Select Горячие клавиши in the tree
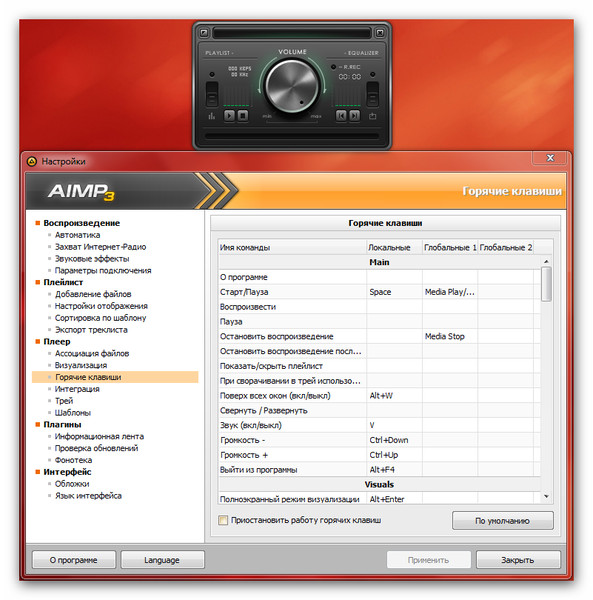This screenshot has height=600, width=593. [x=115, y=377]
